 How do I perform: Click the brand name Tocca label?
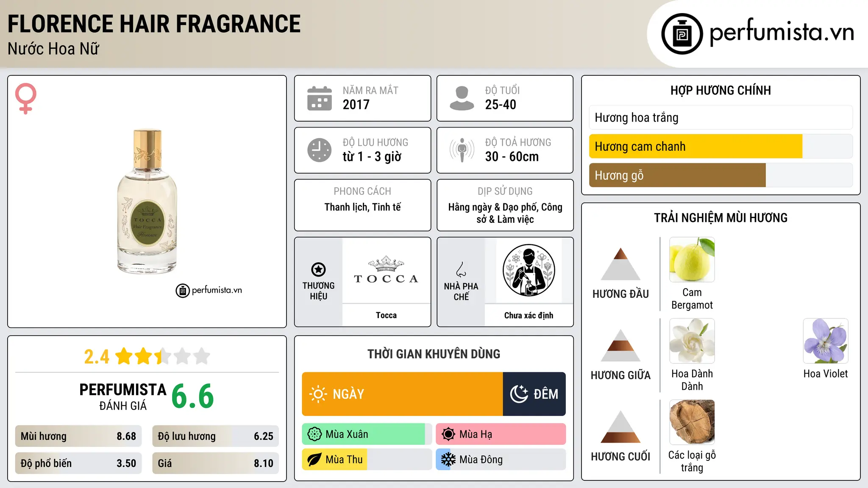tap(386, 315)
